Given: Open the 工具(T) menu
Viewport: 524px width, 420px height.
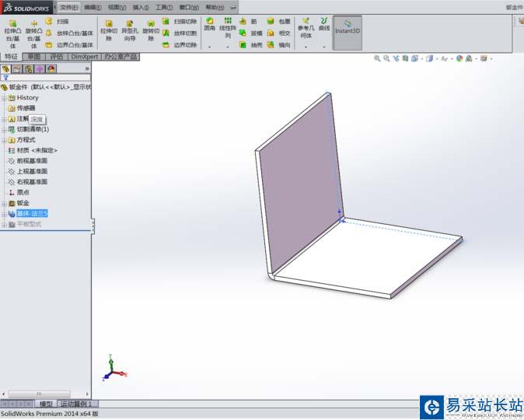Looking at the screenshot, I should coord(164,7).
